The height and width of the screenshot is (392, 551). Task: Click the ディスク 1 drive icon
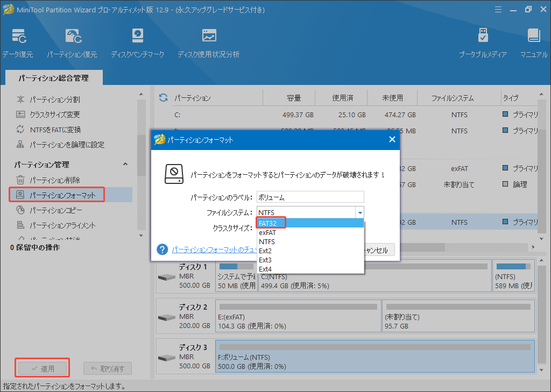[167, 277]
